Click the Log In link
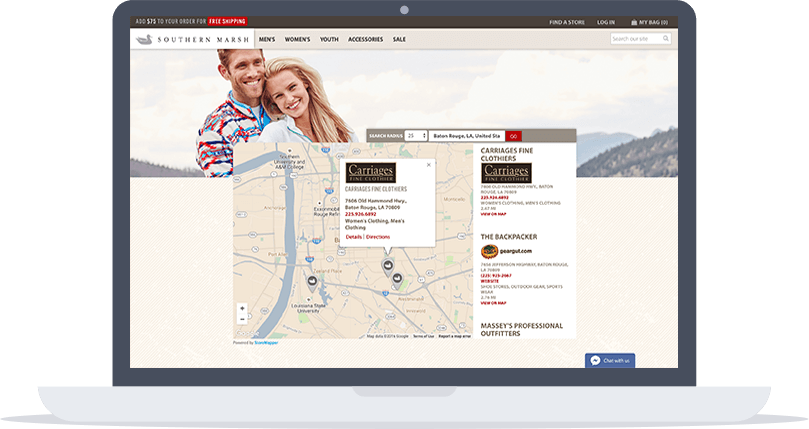This screenshot has height=429, width=809. (606, 21)
